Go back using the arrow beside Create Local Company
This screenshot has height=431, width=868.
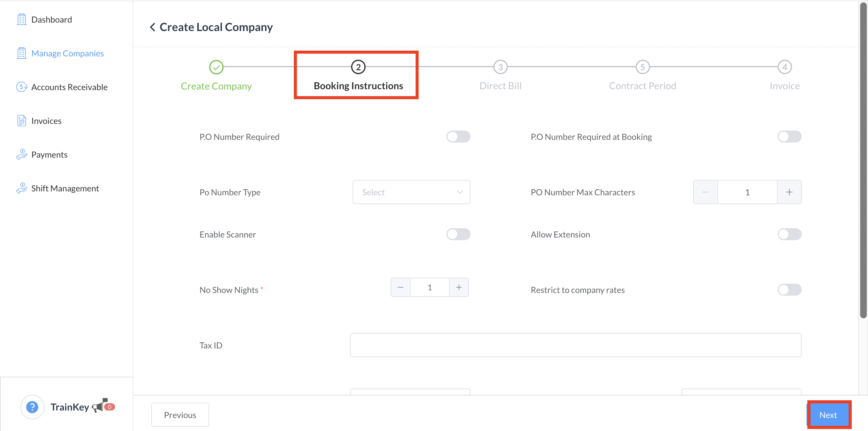tap(153, 27)
